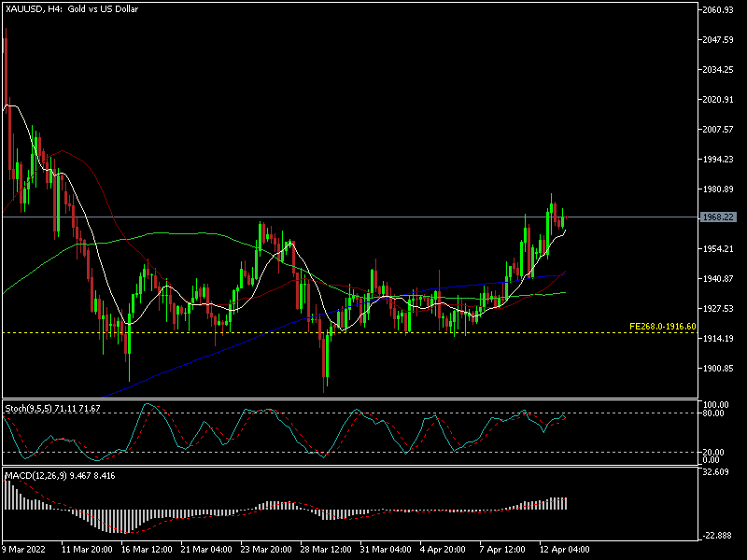Select the most recent candlestick on chart
This screenshot has height=560, width=747.
click(x=564, y=219)
